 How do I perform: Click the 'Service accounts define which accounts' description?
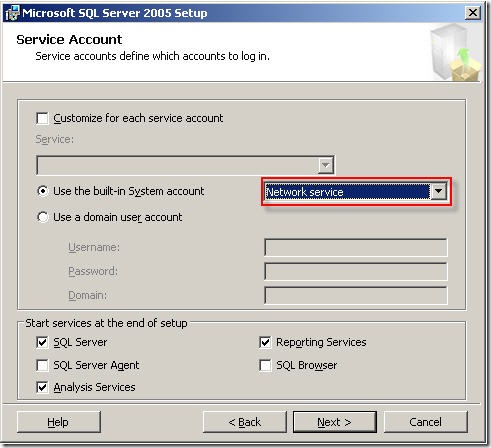(x=152, y=56)
